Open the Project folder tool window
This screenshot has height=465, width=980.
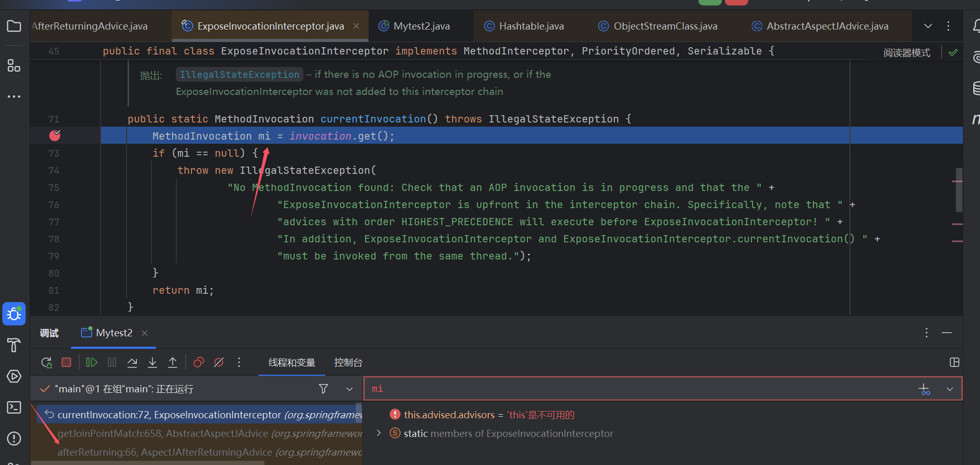(14, 26)
